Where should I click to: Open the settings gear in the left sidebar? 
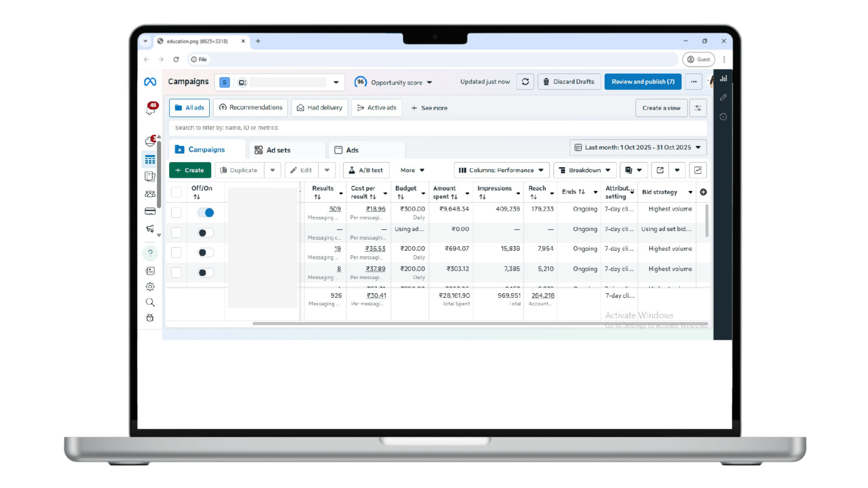(150, 286)
